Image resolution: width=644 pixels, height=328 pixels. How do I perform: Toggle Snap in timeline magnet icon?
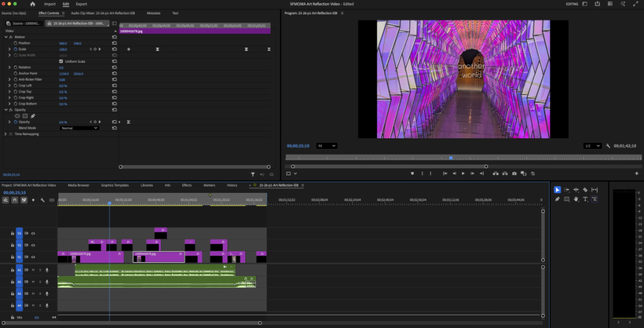[15, 200]
